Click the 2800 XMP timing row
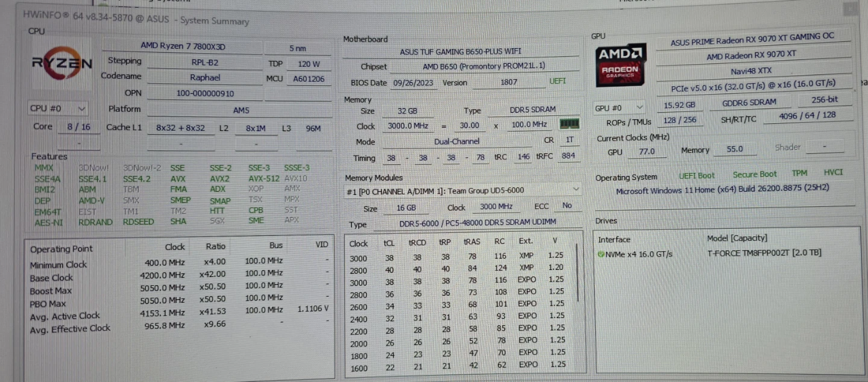The width and height of the screenshot is (868, 382). (459, 269)
